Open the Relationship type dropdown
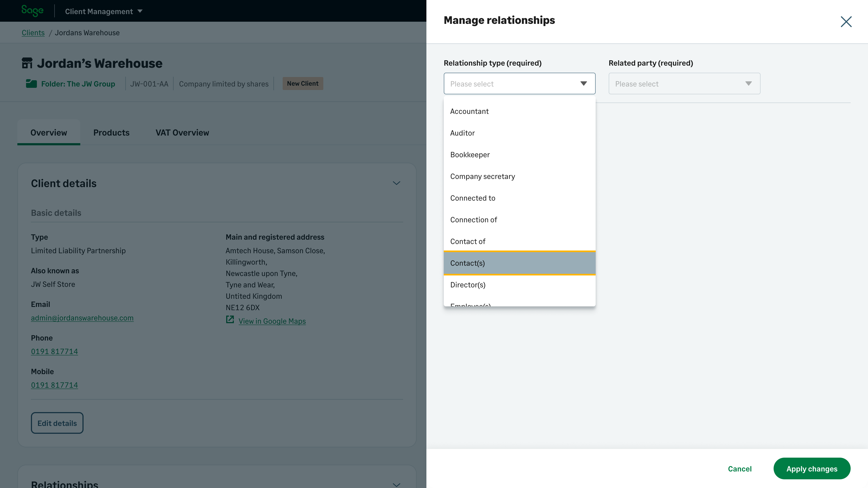Screen dimensions: 868x488 click(x=519, y=84)
